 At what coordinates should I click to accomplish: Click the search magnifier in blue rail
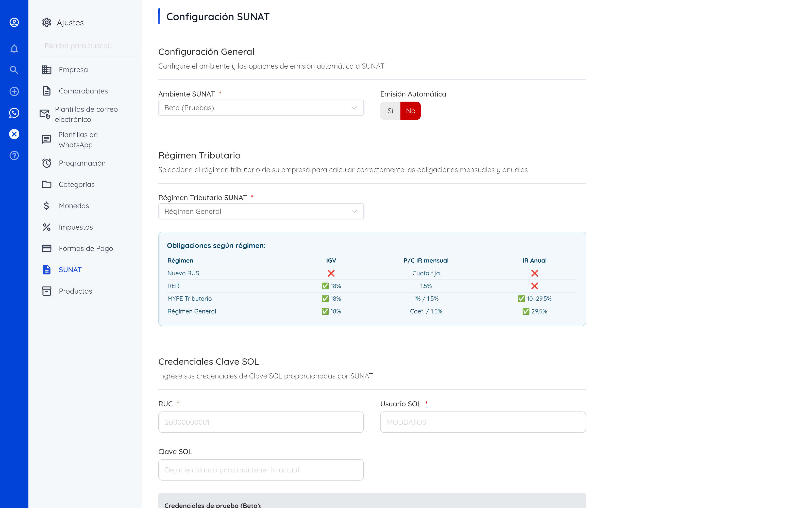(x=14, y=70)
